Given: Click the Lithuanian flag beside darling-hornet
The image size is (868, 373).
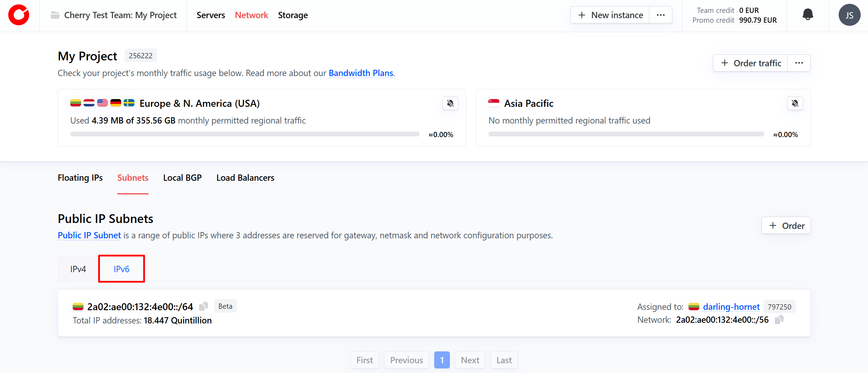Looking at the screenshot, I should coord(693,307).
